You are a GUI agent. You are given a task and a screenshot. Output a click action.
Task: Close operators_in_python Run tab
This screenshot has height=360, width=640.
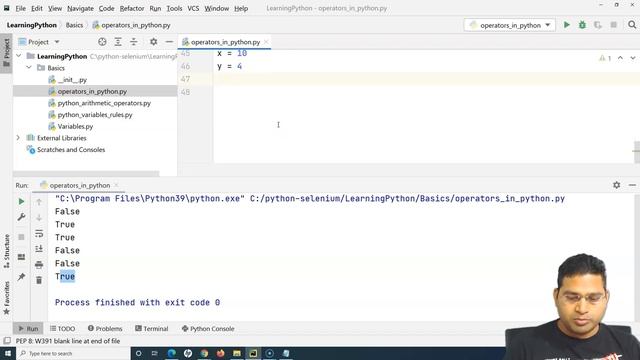[x=116, y=185]
